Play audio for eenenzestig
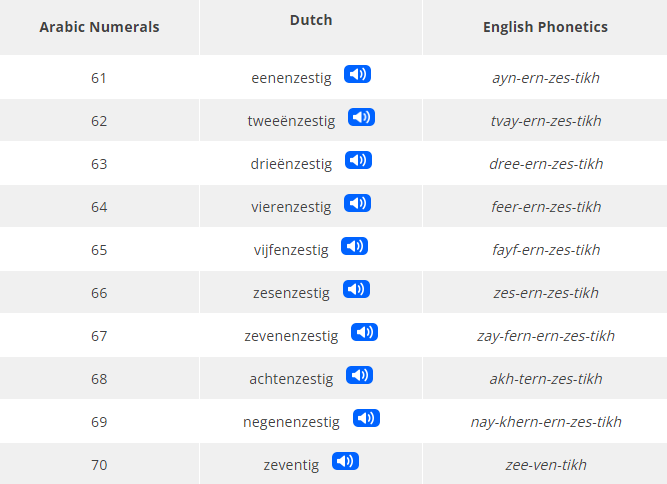667x484 pixels. click(x=357, y=74)
